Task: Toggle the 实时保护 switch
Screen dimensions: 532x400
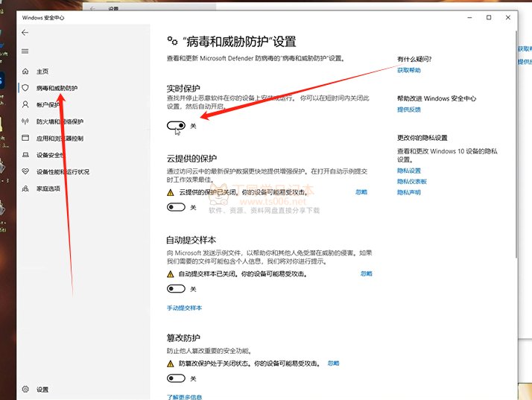Action: coord(176,126)
